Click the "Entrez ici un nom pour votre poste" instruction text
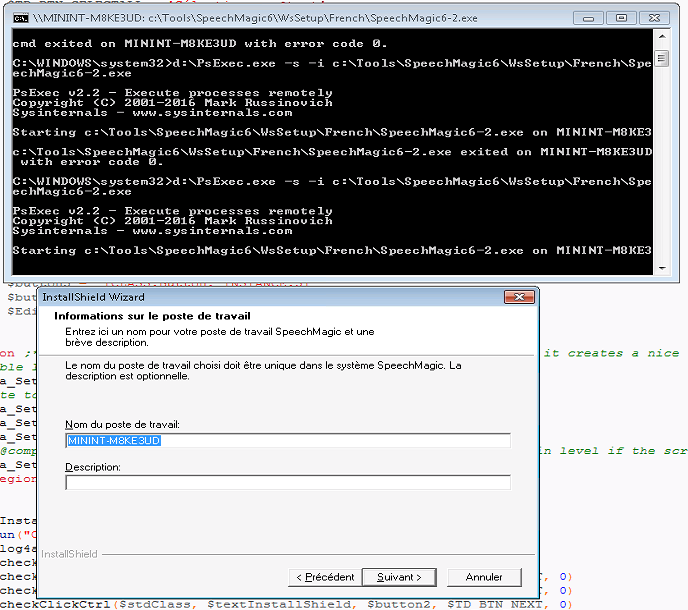 coord(220,337)
